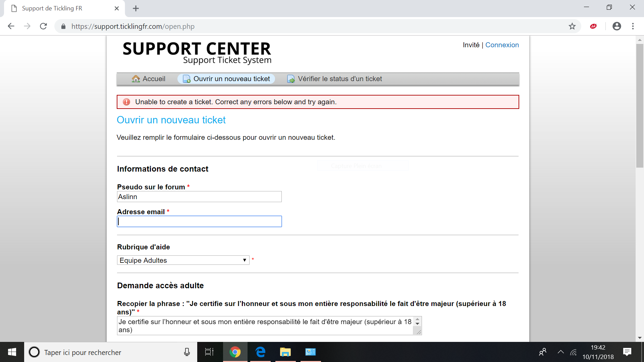Go back to the previous page

point(11,26)
